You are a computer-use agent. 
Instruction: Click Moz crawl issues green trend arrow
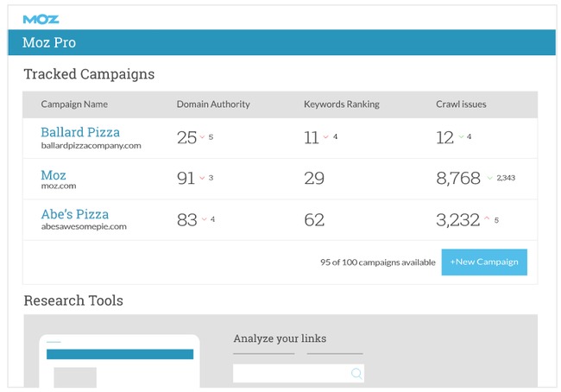(x=489, y=178)
